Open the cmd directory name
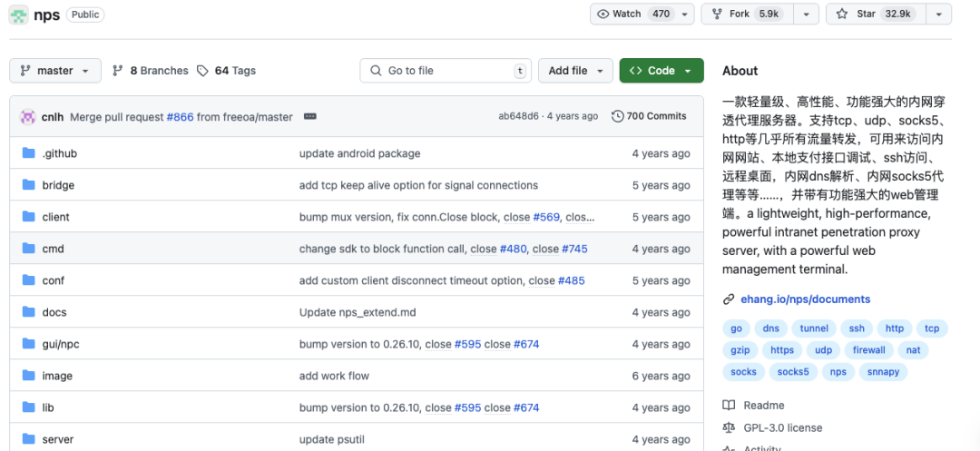The height and width of the screenshot is (451, 980). (x=54, y=250)
